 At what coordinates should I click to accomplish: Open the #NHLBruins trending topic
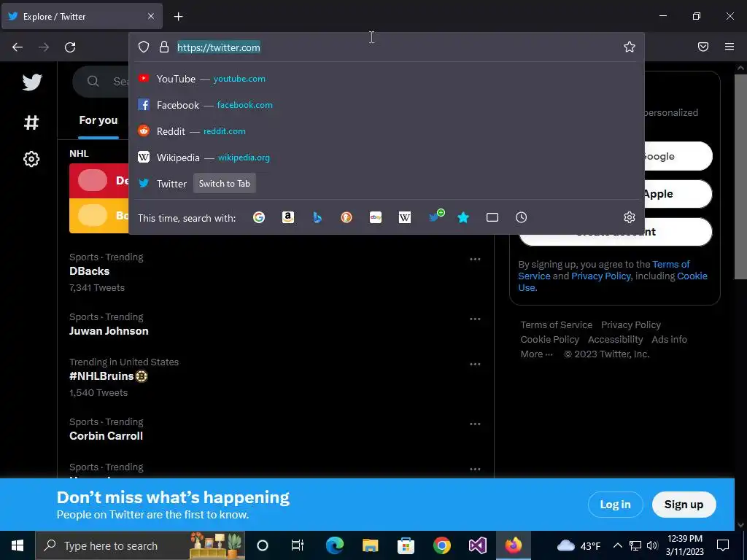(x=108, y=376)
